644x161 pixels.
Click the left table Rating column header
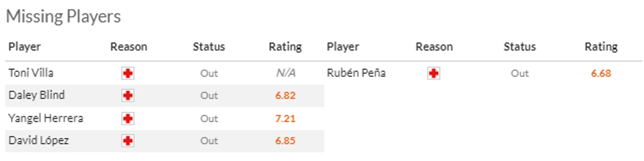[285, 47]
